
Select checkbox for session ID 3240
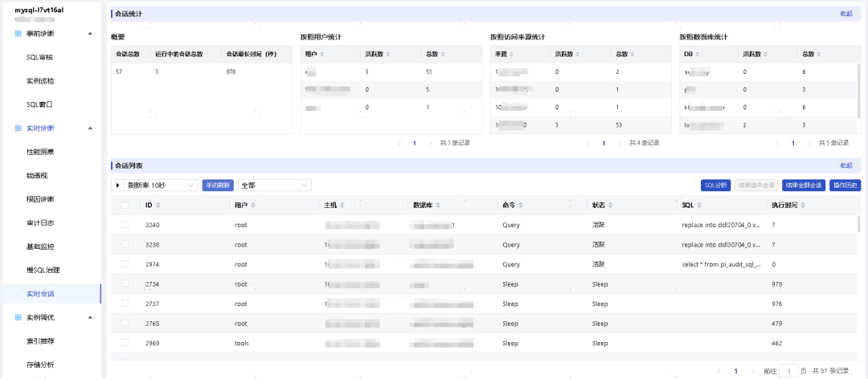pos(125,225)
